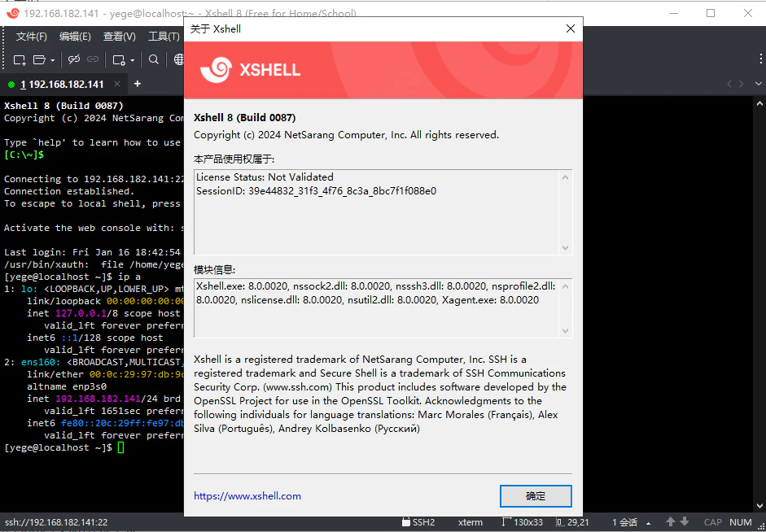Toggle the NUM indicator in status bar

coord(740,521)
